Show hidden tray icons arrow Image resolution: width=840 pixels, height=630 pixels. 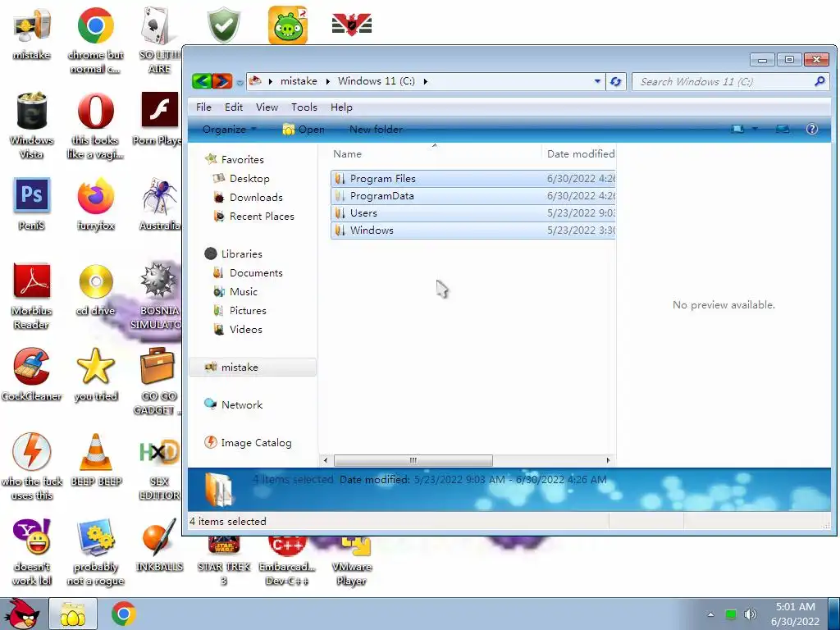click(x=710, y=614)
